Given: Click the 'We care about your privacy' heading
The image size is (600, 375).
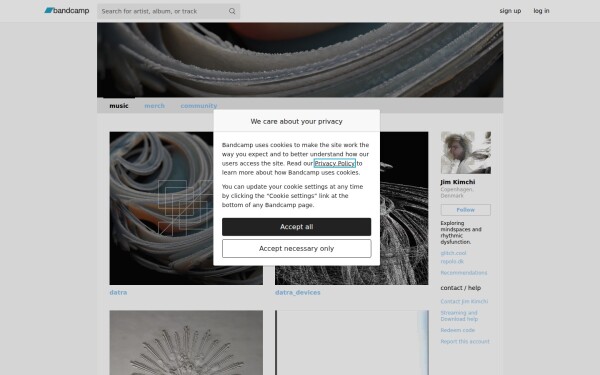Looking at the screenshot, I should pos(297,121).
